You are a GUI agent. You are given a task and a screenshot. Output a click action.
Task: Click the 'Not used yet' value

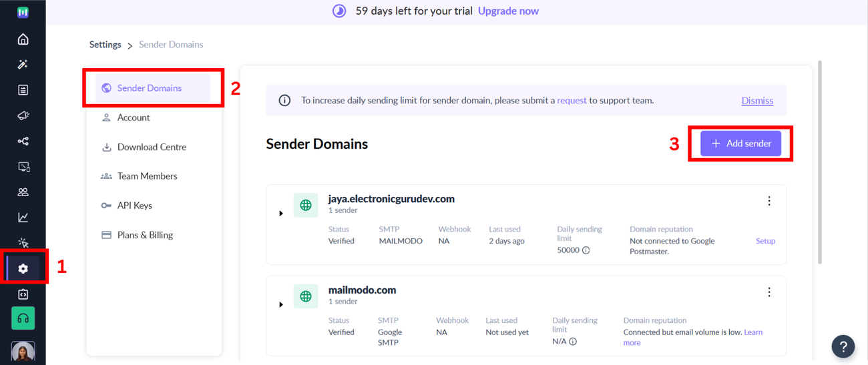coord(507,332)
